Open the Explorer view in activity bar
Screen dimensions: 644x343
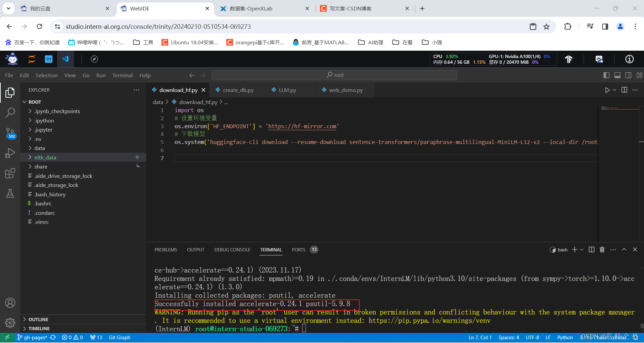tap(10, 92)
